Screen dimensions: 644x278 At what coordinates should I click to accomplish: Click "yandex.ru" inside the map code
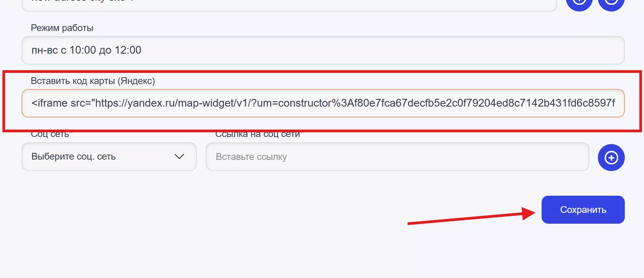click(x=149, y=103)
